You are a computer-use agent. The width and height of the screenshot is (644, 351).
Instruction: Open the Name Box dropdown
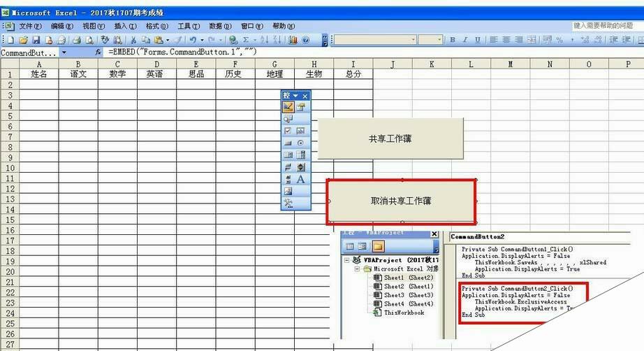[64, 52]
